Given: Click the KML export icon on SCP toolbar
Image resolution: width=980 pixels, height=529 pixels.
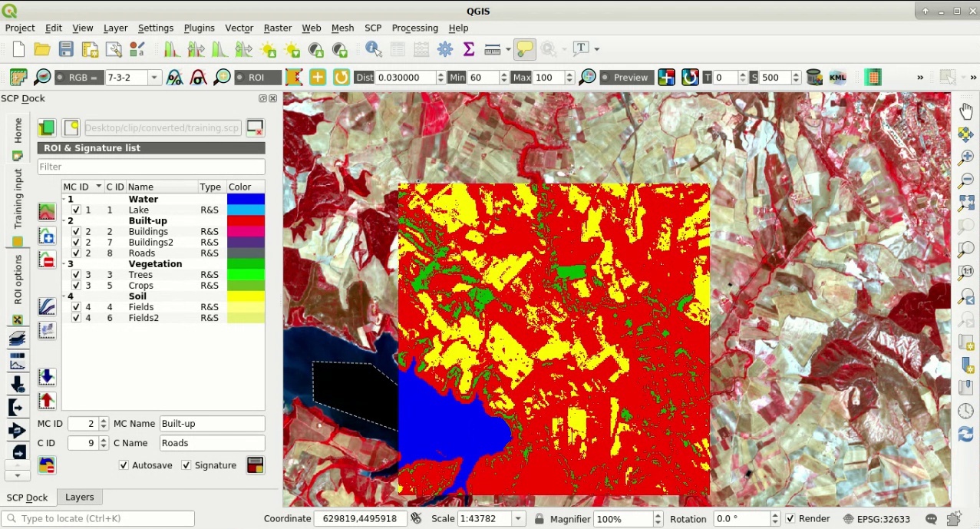Looking at the screenshot, I should [x=838, y=77].
